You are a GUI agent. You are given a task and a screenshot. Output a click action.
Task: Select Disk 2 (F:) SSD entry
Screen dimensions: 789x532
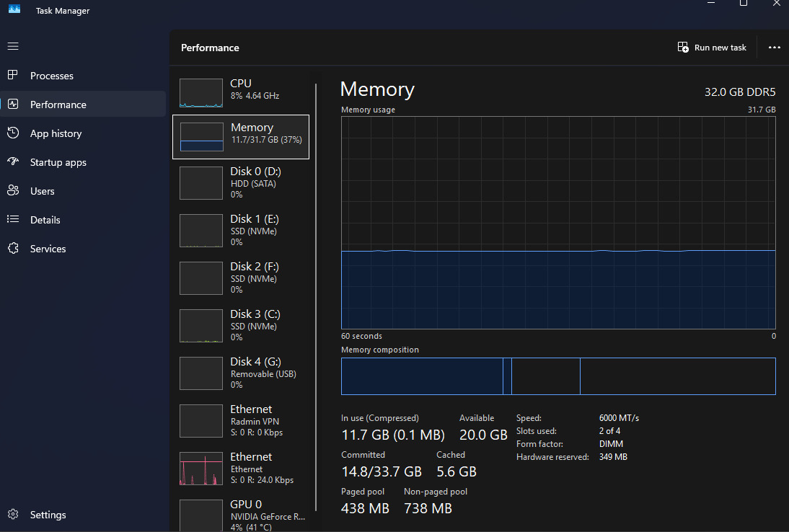[x=241, y=278]
